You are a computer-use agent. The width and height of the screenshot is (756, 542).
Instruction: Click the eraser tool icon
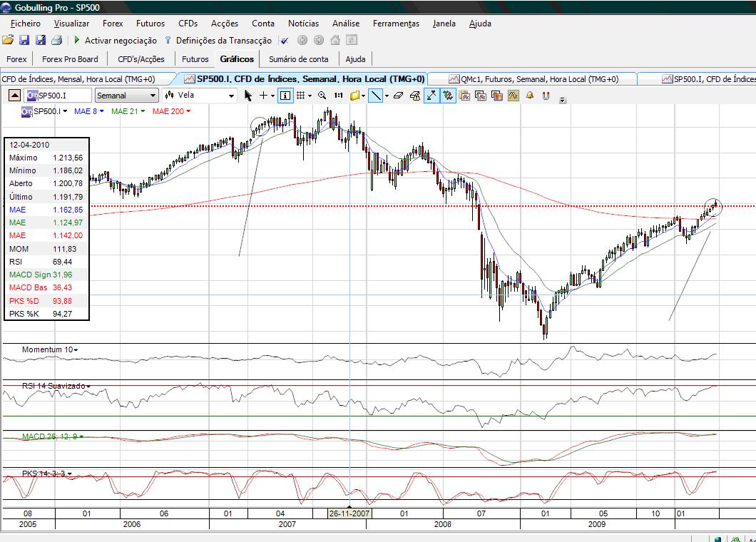pos(398,95)
